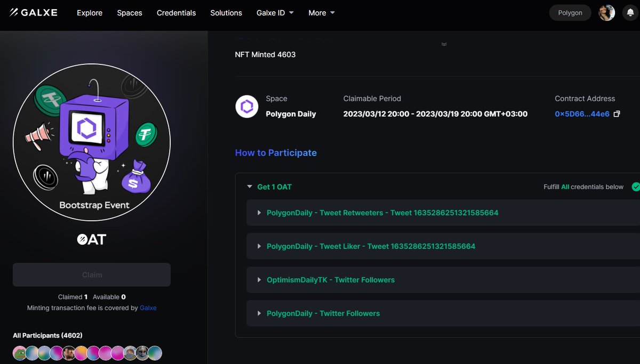
Task: Open the user profile avatar
Action: tap(607, 13)
